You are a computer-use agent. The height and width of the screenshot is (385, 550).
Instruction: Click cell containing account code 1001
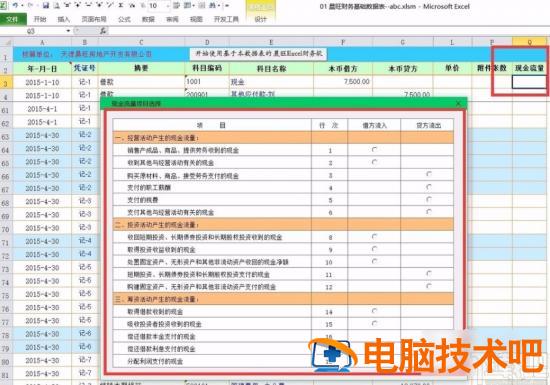click(x=207, y=82)
